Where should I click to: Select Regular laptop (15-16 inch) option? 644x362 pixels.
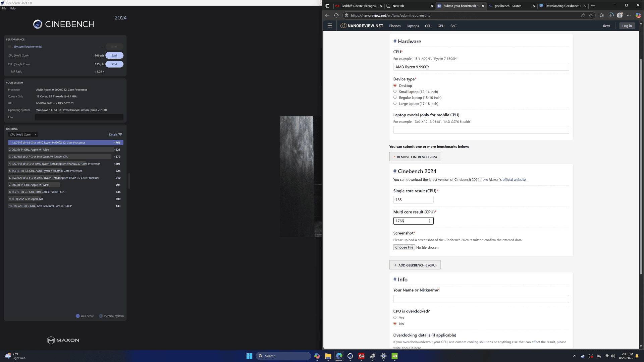point(395,98)
